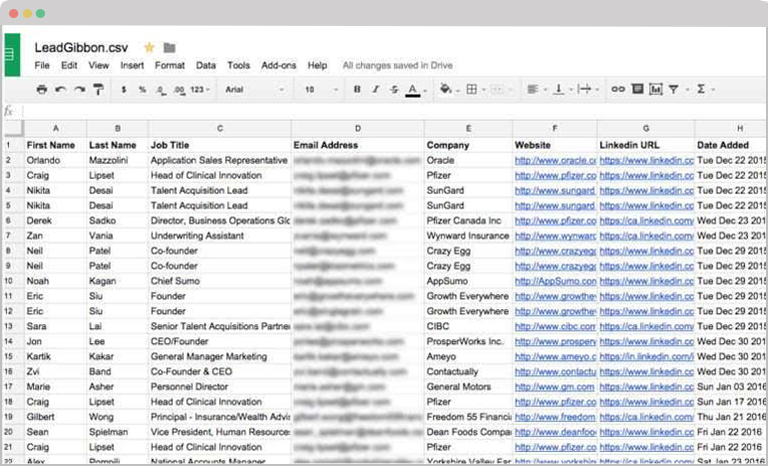This screenshot has height=466, width=768.
Task: Open the Insert menu
Action: (x=132, y=65)
